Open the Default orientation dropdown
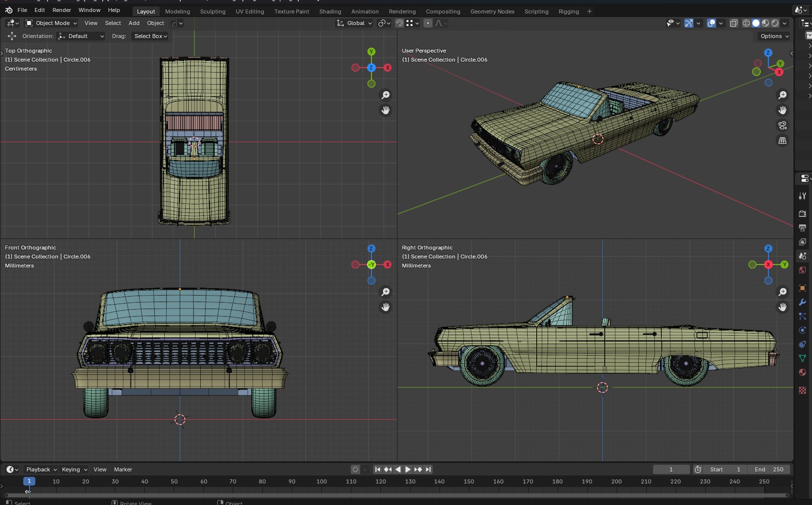The image size is (812, 505). 81,36
